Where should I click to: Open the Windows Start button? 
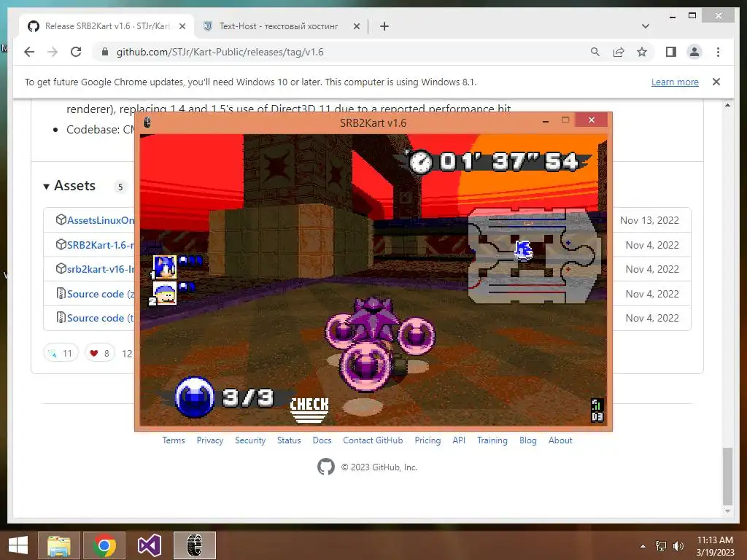tap(18, 545)
